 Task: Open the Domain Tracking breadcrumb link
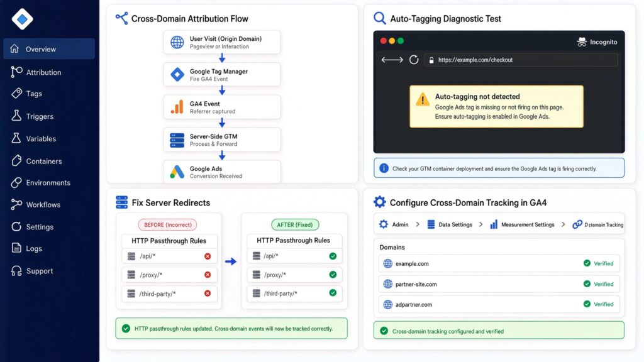(x=598, y=224)
